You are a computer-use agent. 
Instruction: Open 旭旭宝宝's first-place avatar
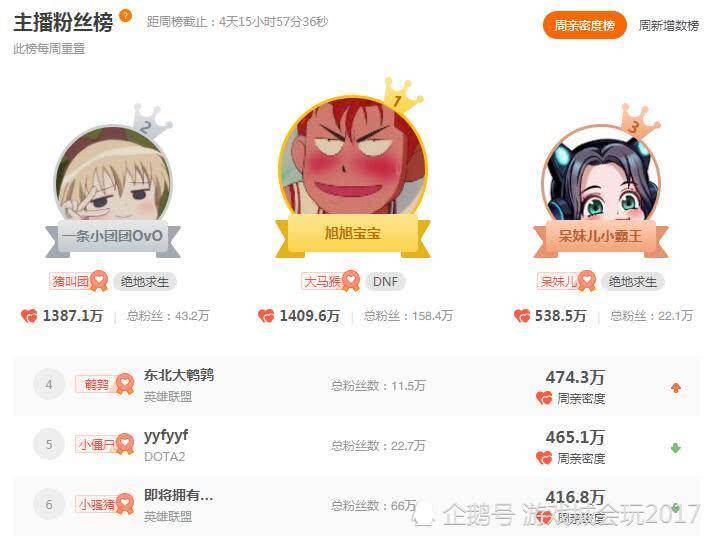tap(353, 156)
